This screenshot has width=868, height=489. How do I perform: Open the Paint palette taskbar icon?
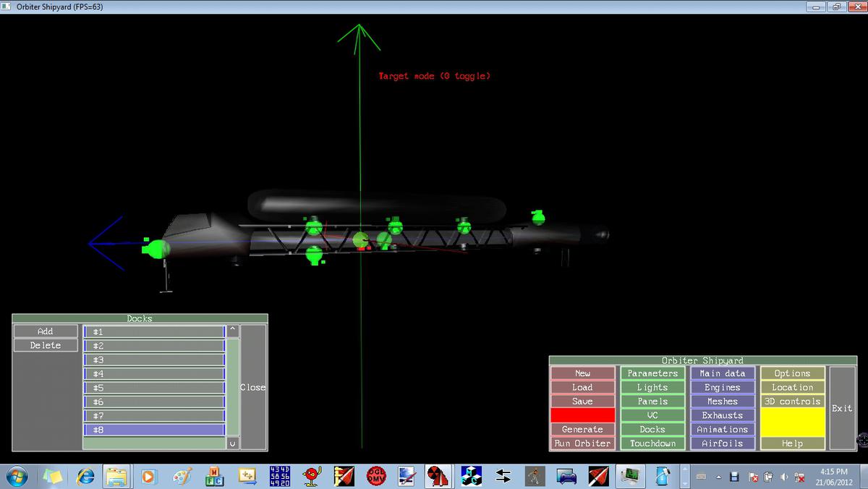tap(182, 476)
